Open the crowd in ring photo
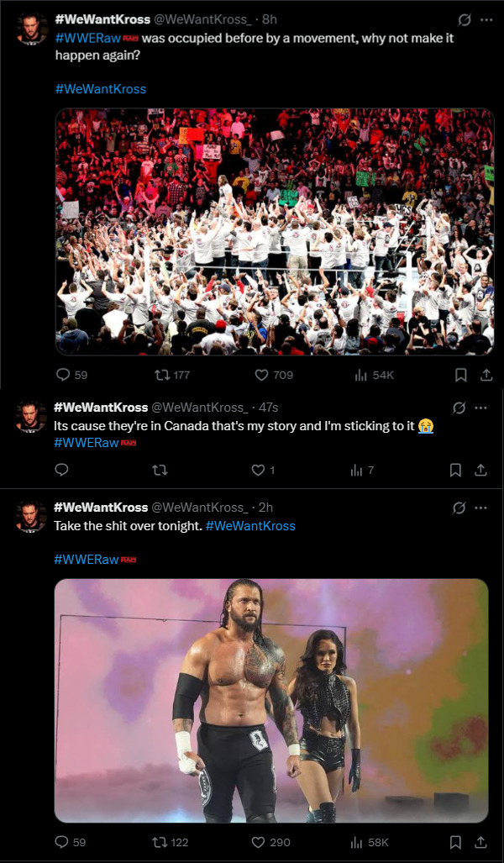 click(x=274, y=231)
